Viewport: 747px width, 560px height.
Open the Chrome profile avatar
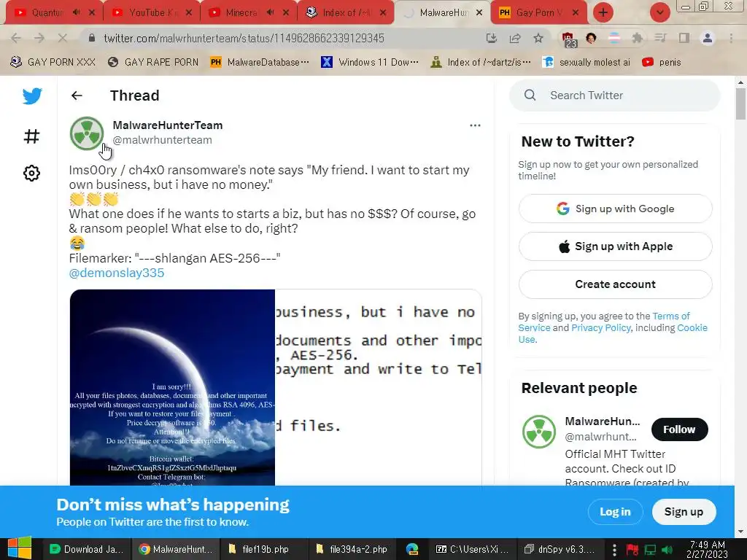(708, 38)
